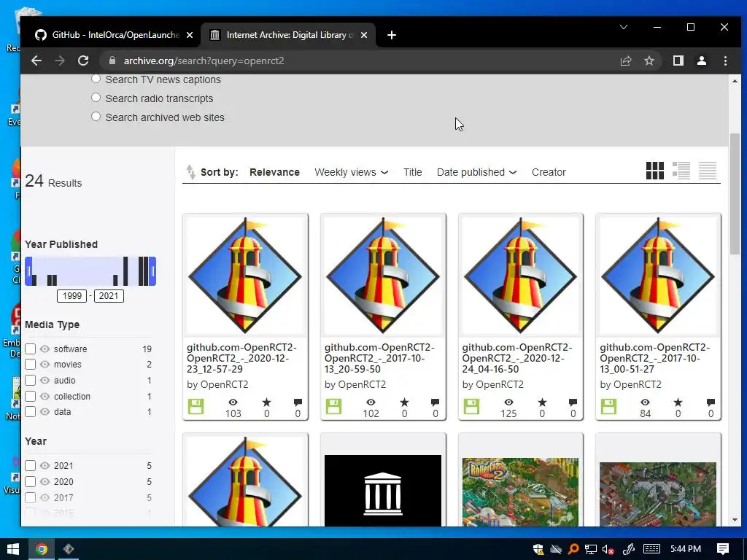
Task: Check the collection media type box
Action: 31,396
